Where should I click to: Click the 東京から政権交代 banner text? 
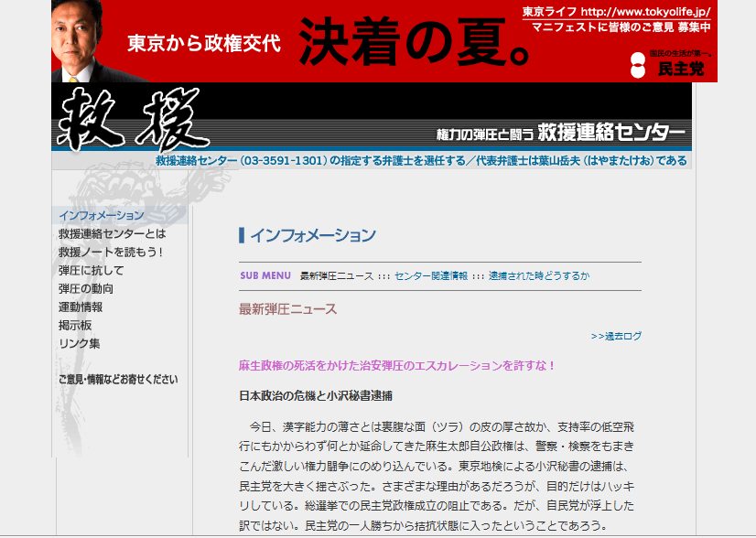pos(204,43)
